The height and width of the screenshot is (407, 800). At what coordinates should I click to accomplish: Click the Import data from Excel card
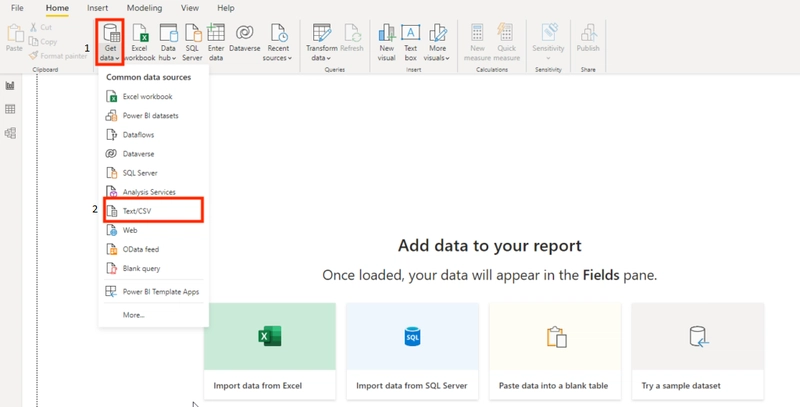[269, 351]
